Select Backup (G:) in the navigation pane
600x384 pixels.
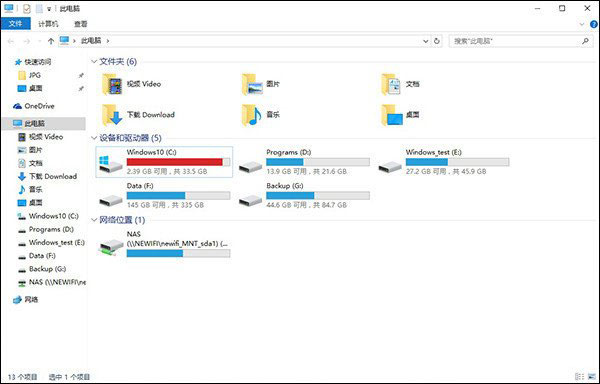click(x=47, y=269)
